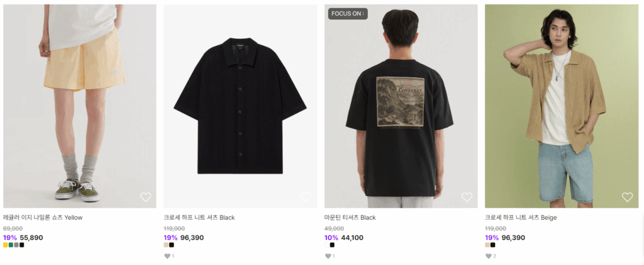Open 레귤러 이지 나일론 쇼츠 Yellow product link
This screenshot has height=265, width=644.
point(43,218)
